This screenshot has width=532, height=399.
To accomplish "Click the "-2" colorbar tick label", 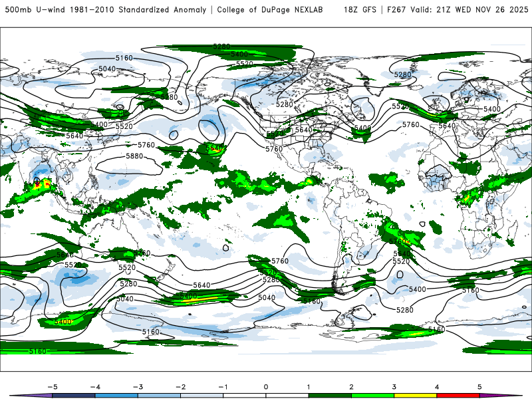I will pos(180,387).
